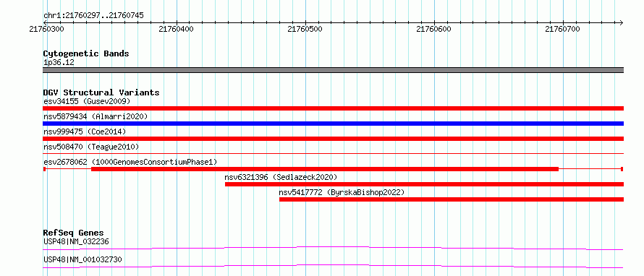The image size is (644, 276).
Task: Select the esv2678062 thick red bar
Action: pos(325,169)
